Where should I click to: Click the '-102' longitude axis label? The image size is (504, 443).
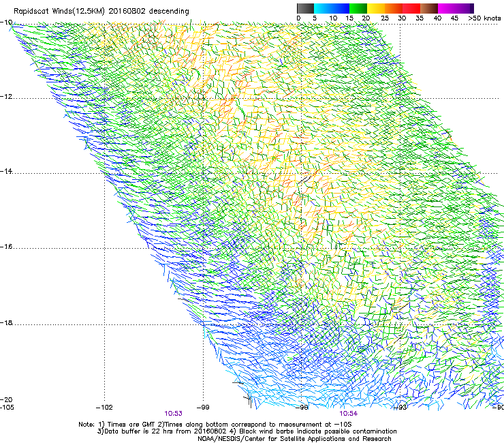point(104,408)
